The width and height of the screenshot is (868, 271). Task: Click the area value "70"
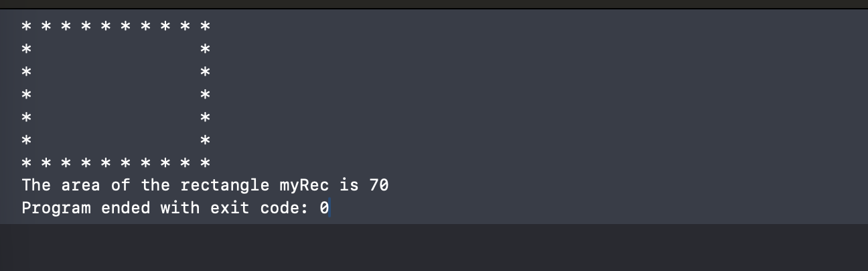[379, 185]
